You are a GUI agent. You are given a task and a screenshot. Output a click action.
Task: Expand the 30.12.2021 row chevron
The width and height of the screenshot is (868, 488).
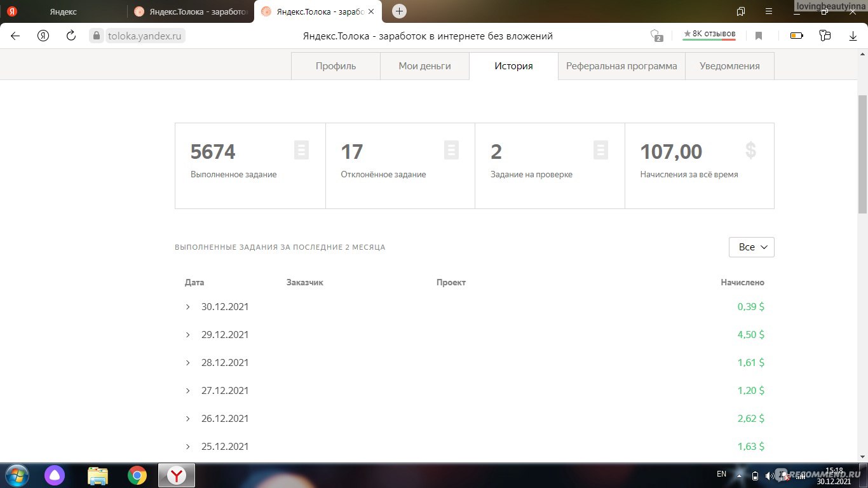[x=188, y=307]
